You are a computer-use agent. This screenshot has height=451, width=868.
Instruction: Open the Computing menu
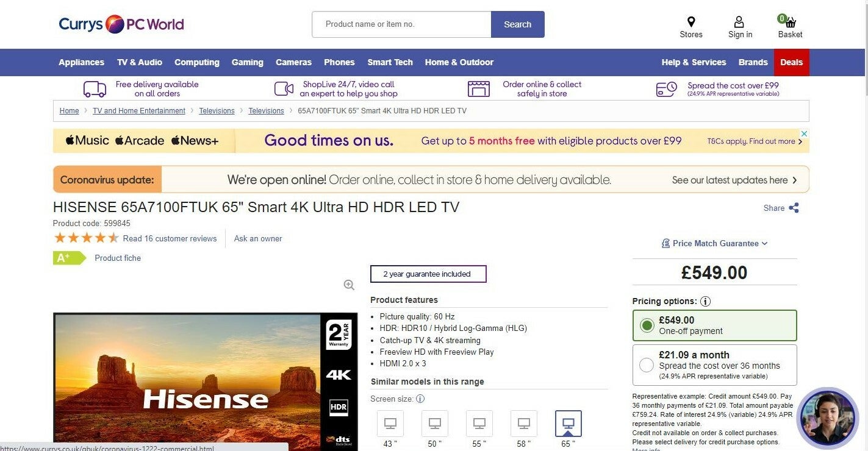[197, 62]
